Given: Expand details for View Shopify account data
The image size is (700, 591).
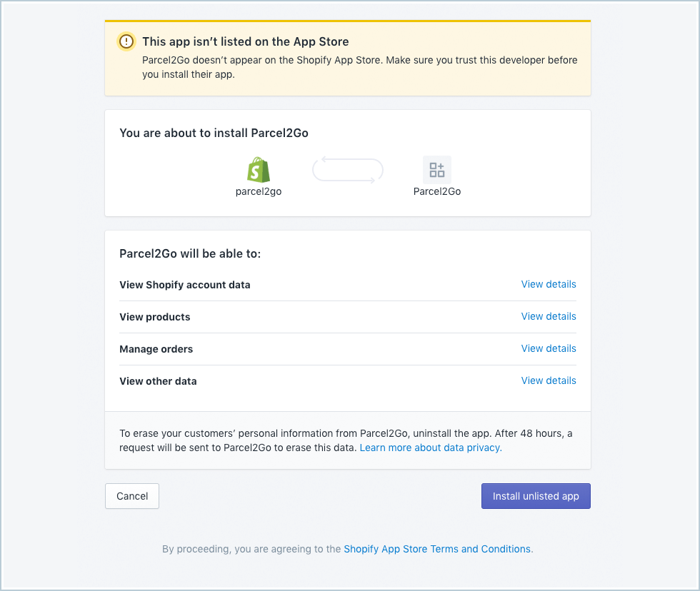Looking at the screenshot, I should click(x=548, y=284).
